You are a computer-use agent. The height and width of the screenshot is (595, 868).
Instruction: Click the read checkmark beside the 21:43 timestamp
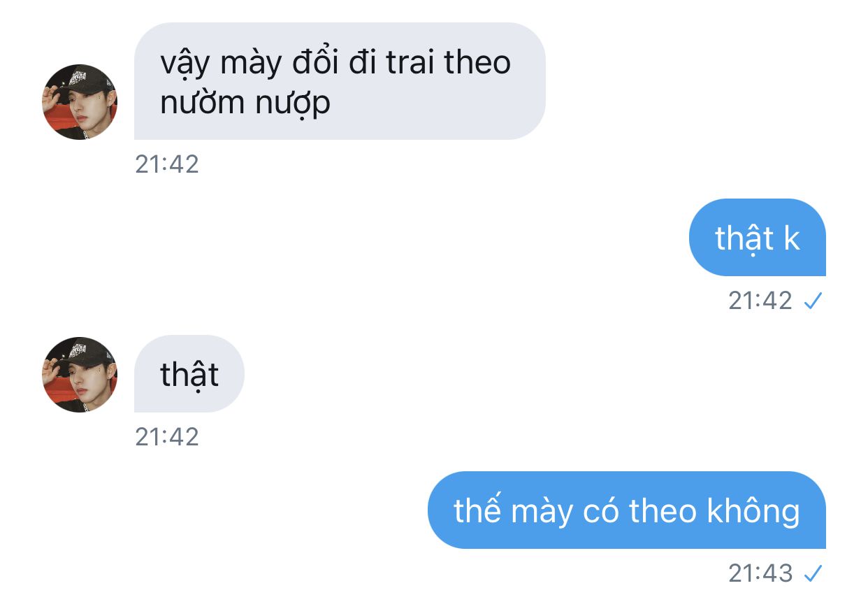[x=813, y=574]
